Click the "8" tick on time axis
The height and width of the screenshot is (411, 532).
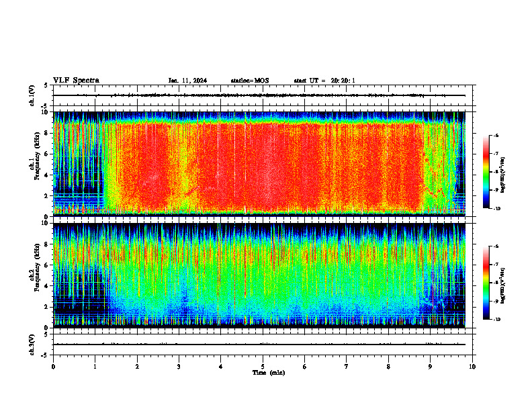[x=388, y=367]
